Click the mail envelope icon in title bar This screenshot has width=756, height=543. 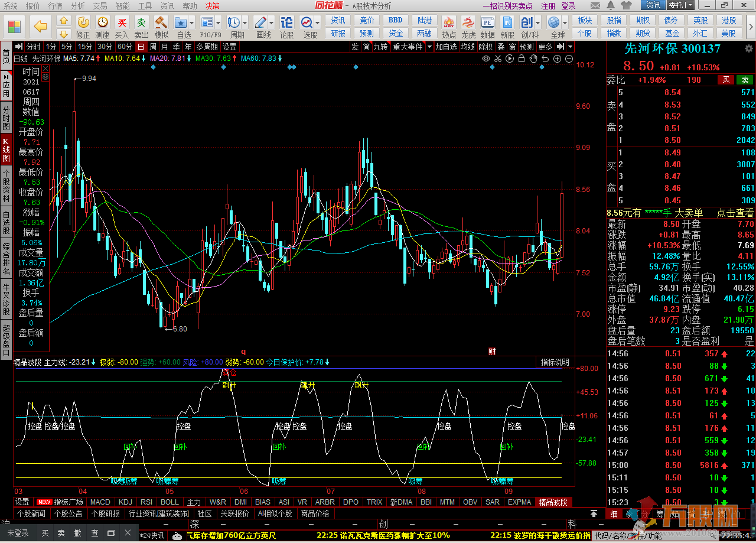(596, 5)
